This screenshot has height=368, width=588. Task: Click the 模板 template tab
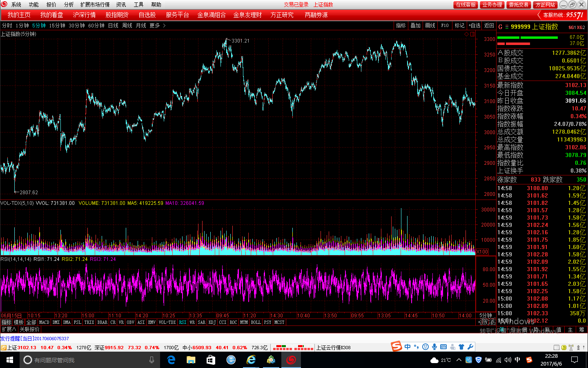pyautogui.click(x=19, y=322)
